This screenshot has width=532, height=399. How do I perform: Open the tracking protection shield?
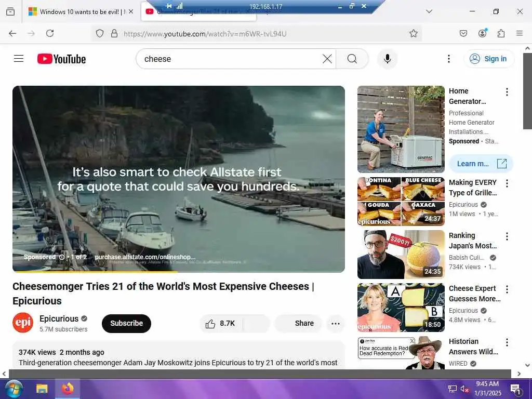click(99, 33)
